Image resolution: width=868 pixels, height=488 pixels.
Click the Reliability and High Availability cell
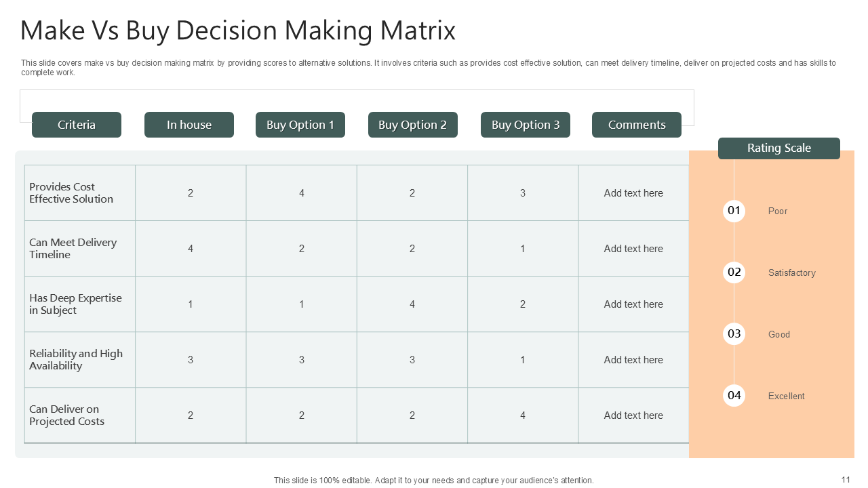point(76,360)
